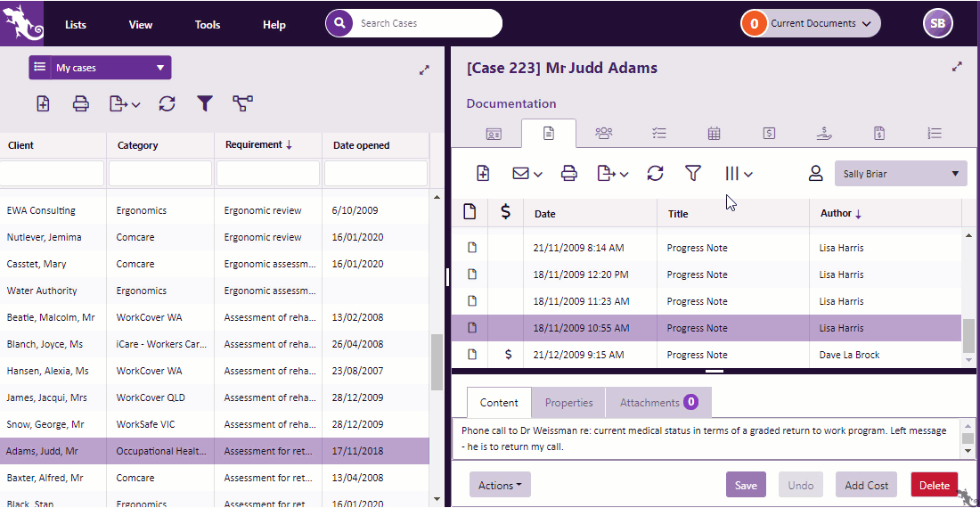Click the filter icon in Documentation toolbar
Image resolution: width=980 pixels, height=508 pixels.
point(693,173)
